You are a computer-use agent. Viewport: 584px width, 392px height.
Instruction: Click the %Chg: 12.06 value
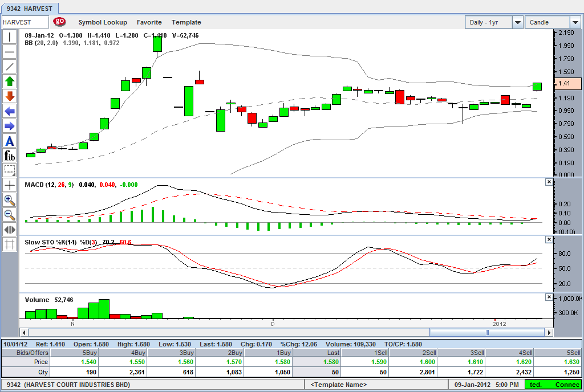[x=299, y=344]
